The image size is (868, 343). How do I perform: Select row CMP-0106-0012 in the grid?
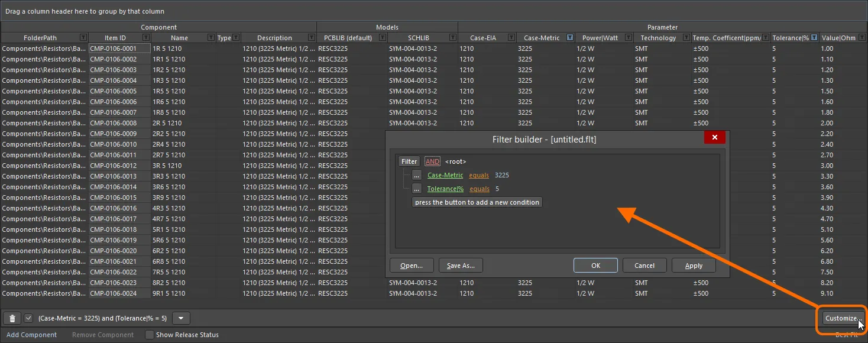[x=113, y=166]
